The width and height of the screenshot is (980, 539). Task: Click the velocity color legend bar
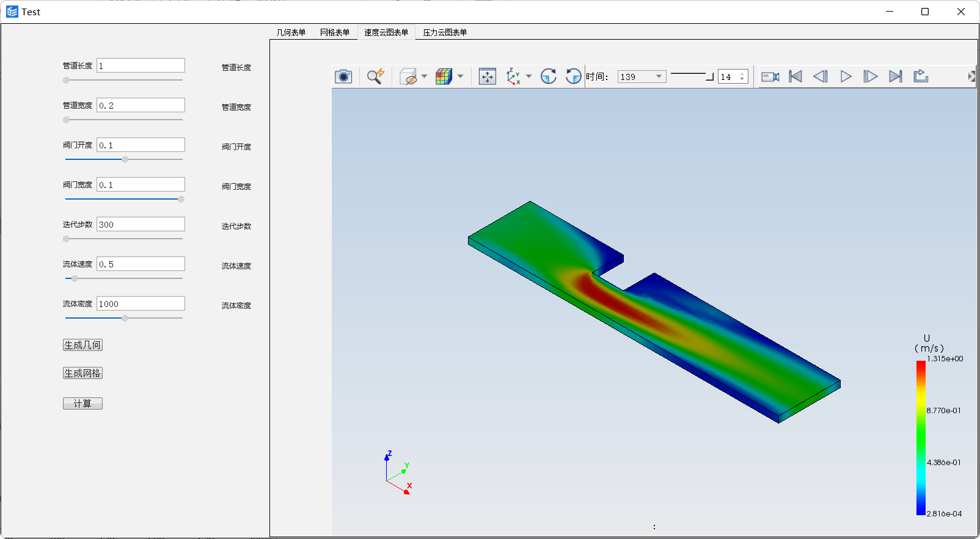[x=921, y=438]
